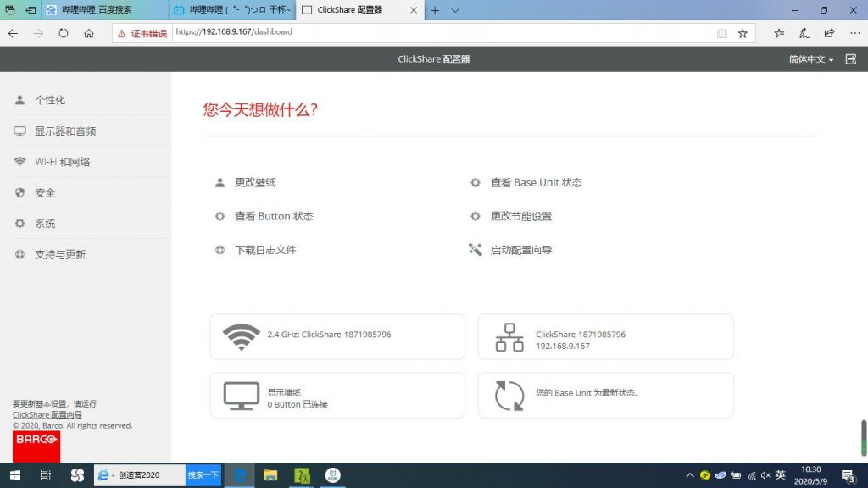868x488 pixels.
Task: Open File Explorer from the taskbar
Action: [270, 475]
